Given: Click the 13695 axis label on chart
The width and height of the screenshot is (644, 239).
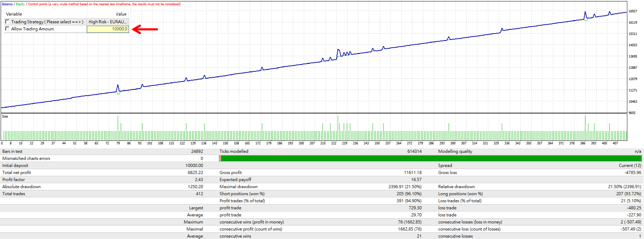Looking at the screenshot, I should click(x=633, y=56).
